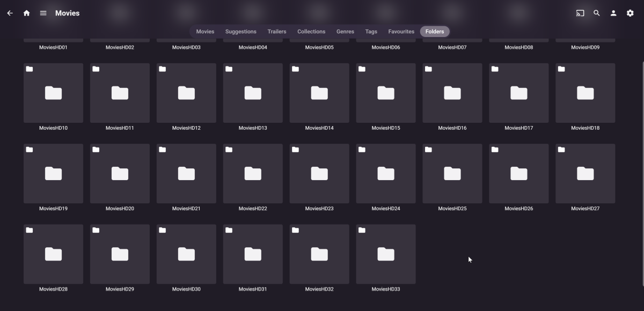Open the MoviesHD33 folder
The width and height of the screenshot is (644, 311).
point(385,254)
